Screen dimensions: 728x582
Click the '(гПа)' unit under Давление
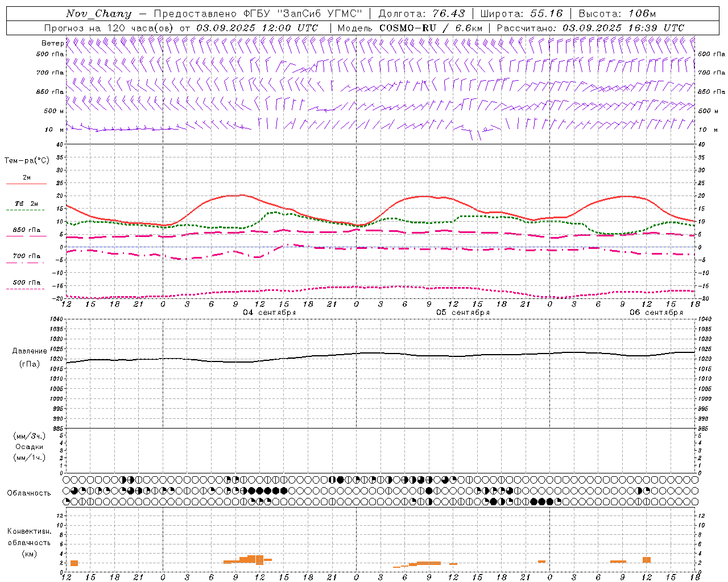click(x=30, y=364)
